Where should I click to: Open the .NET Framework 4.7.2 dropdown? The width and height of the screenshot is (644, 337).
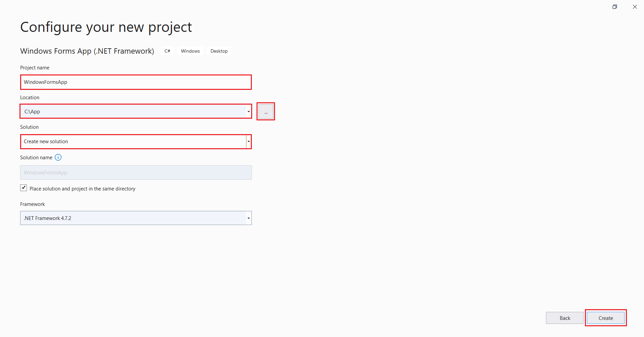[x=136, y=218]
